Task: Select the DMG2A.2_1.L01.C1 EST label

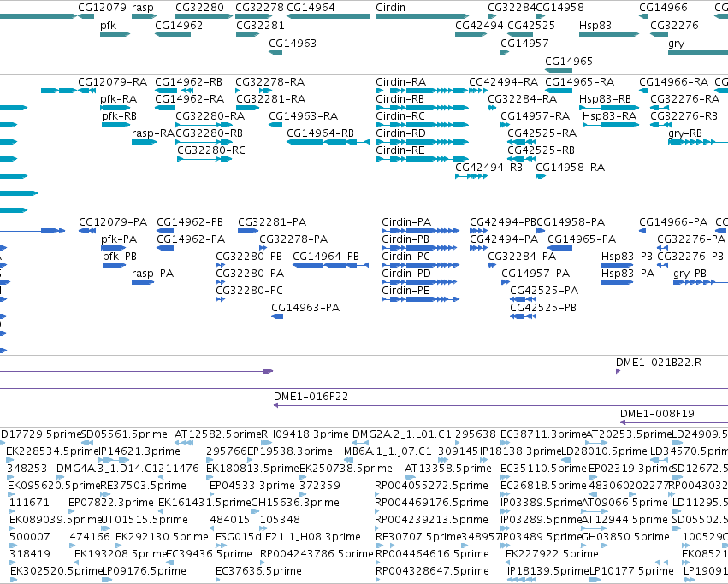Action: (x=401, y=434)
